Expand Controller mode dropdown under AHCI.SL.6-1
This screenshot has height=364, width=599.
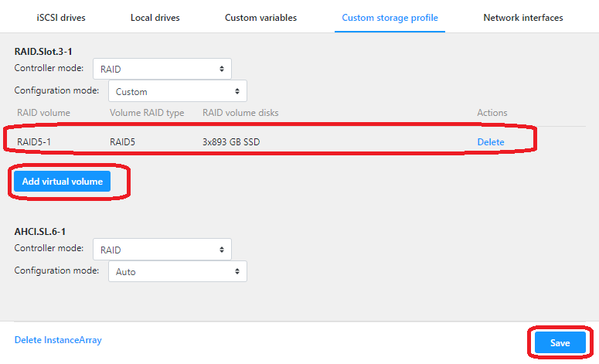162,250
